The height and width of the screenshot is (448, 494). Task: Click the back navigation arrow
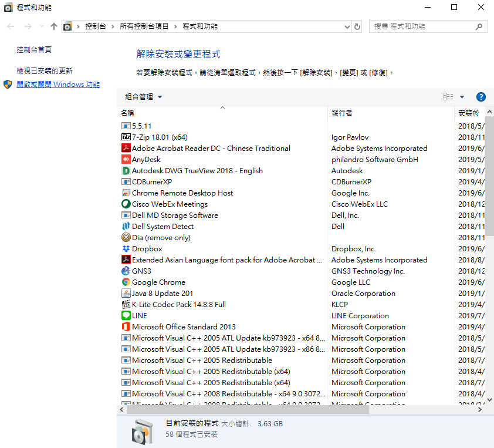[x=11, y=26]
